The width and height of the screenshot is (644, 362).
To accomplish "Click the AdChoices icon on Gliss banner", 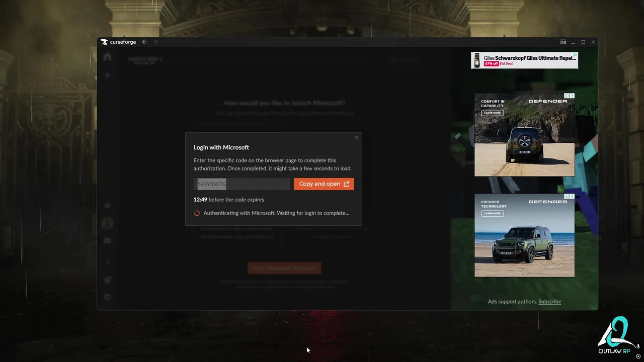I will tap(576, 54).
